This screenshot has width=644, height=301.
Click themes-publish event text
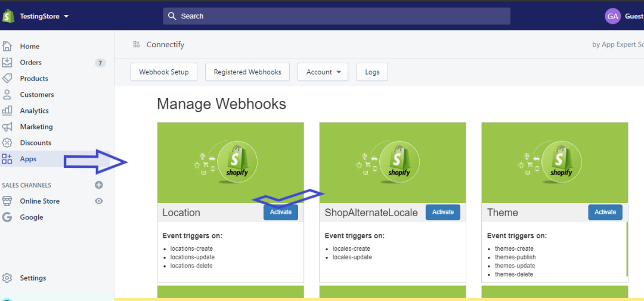(x=515, y=257)
